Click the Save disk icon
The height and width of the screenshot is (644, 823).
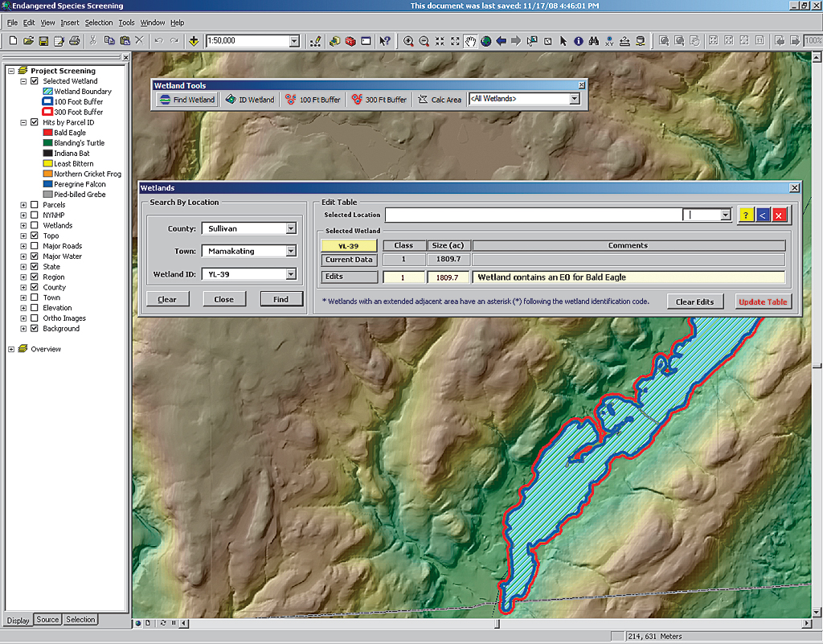coord(43,41)
